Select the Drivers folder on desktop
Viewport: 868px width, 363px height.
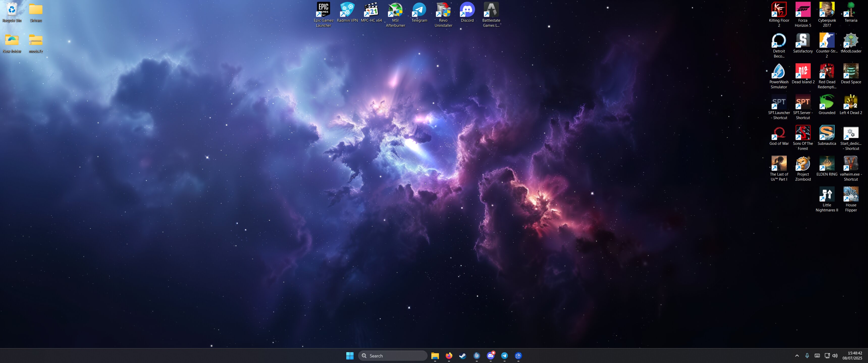coord(36,12)
